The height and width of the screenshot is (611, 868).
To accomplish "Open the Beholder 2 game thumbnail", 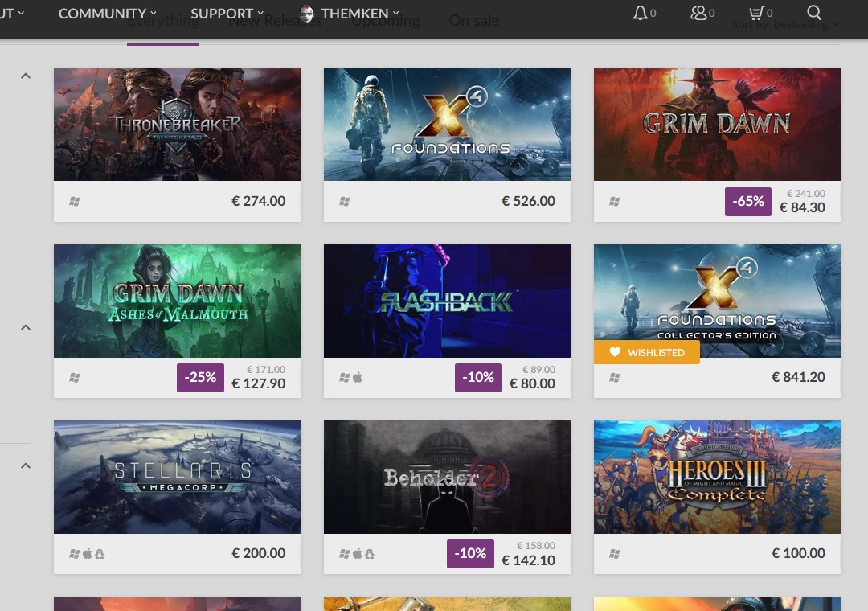I will (x=447, y=477).
